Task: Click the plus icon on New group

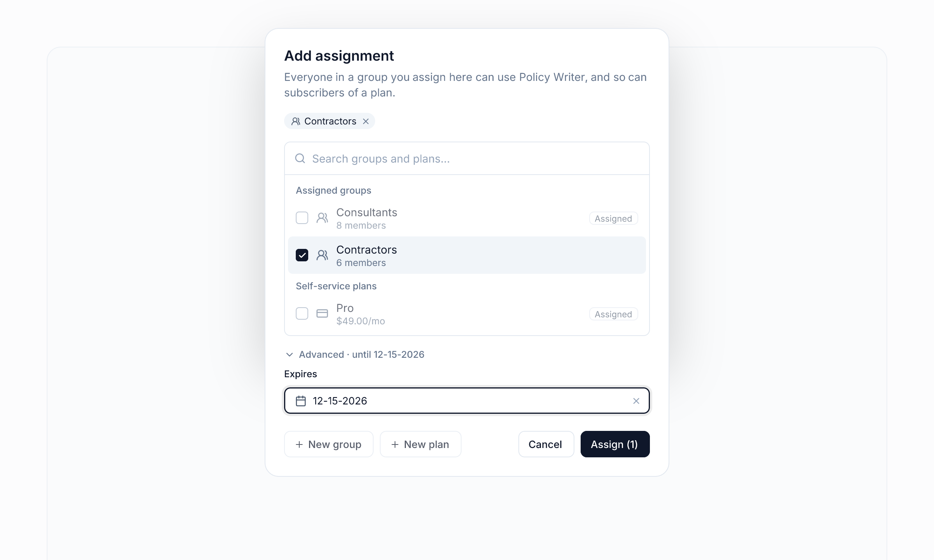Action: (299, 444)
